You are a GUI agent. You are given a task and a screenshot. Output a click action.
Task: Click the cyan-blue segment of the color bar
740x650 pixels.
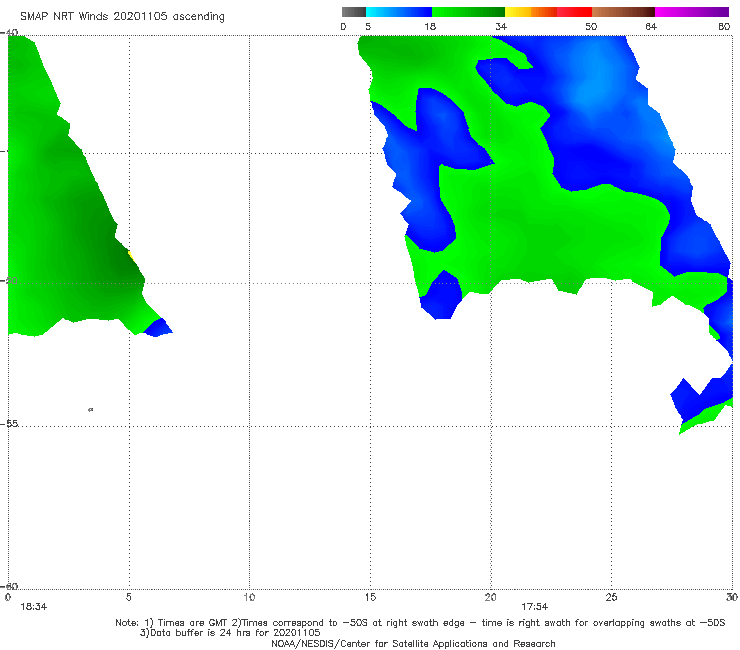click(x=399, y=12)
